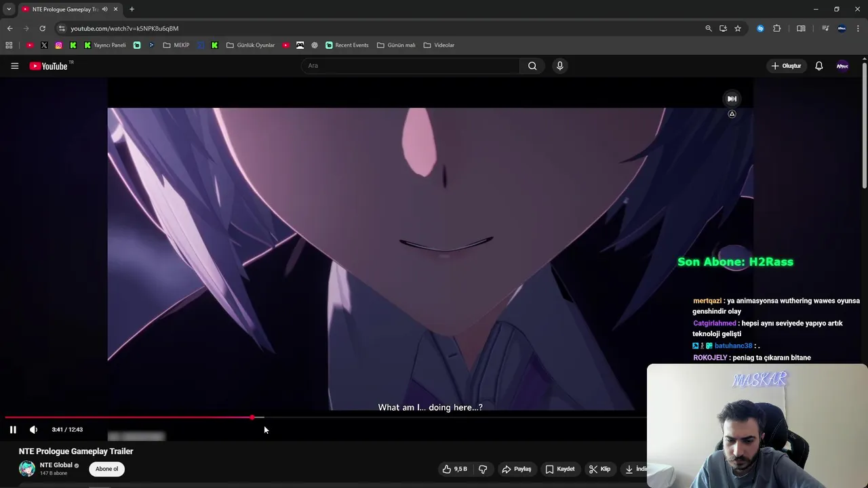
Task: Share the video using Paylaş
Action: [x=517, y=469]
